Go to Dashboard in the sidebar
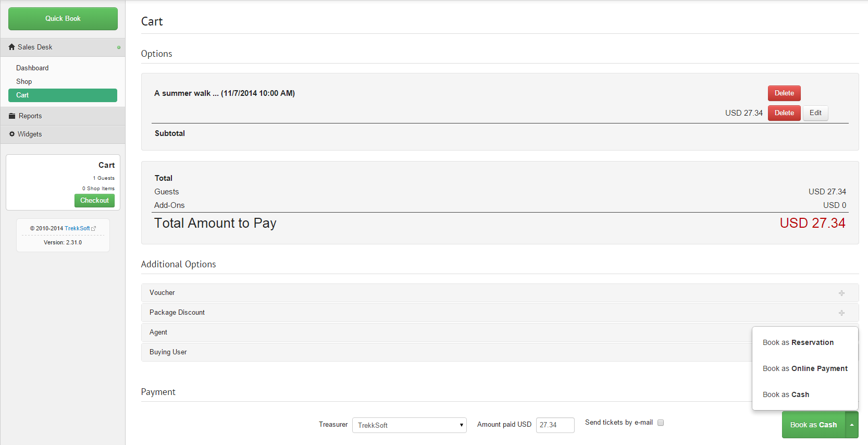 tap(32, 68)
